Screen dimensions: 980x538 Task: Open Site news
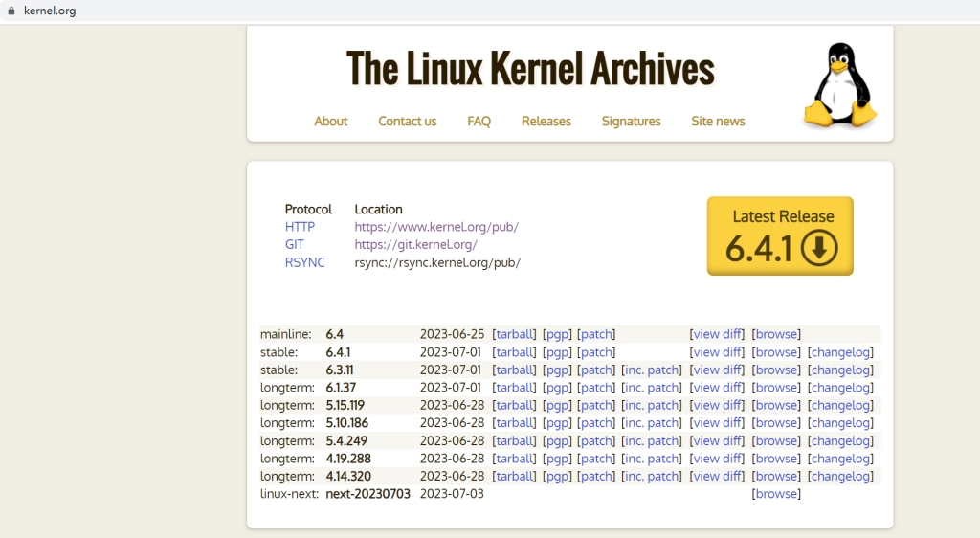(x=718, y=122)
